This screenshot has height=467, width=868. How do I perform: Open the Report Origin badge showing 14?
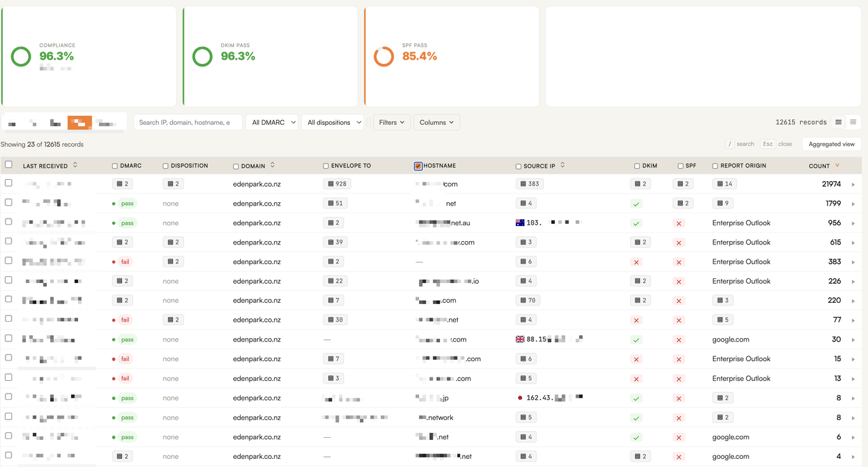pos(724,184)
